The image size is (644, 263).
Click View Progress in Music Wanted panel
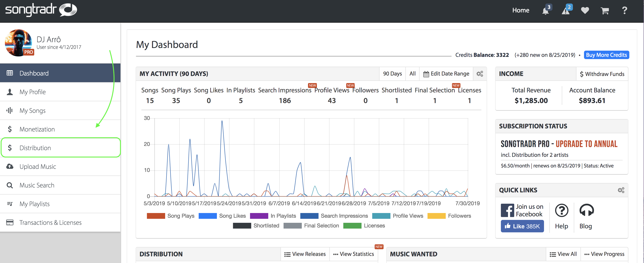tap(604, 254)
